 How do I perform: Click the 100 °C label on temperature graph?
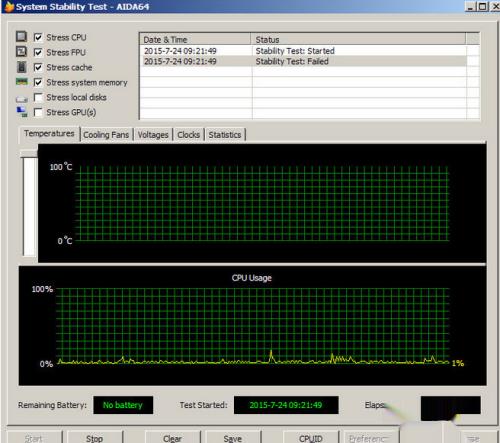tap(61, 166)
